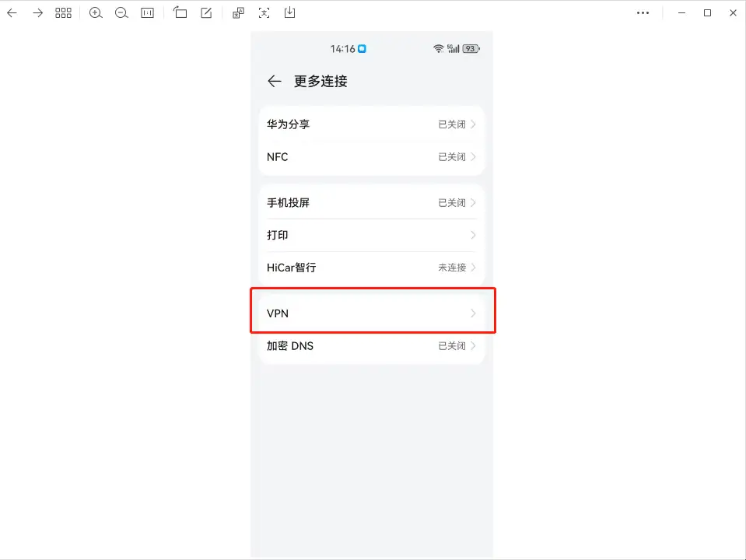746x560 pixels.
Task: Click 未连接 status of HiCar智行
Action: 452,268
